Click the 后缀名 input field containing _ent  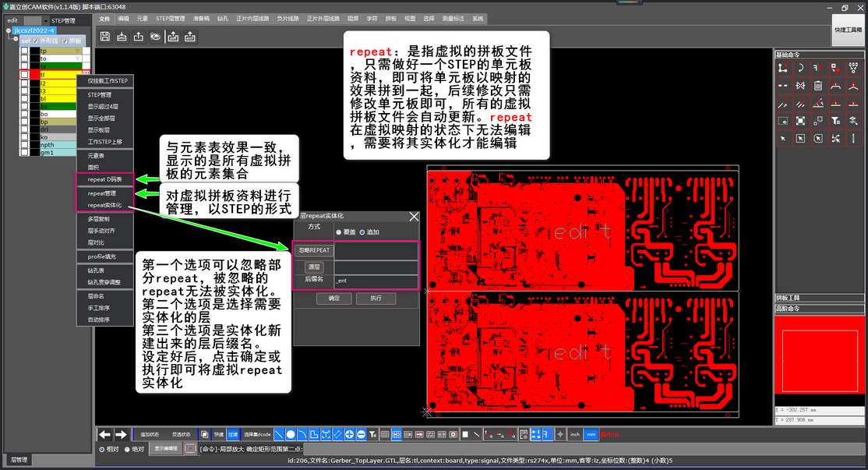point(376,281)
